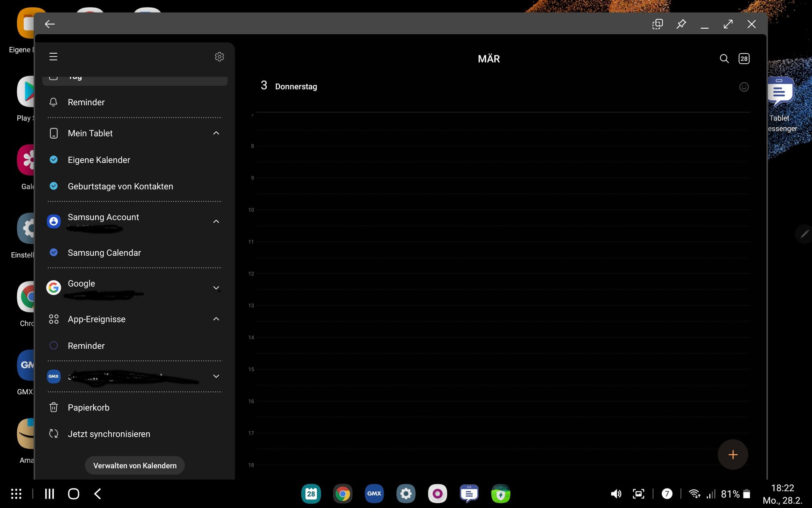Toggle Eigene Kalender checkbox
Viewport: 812px width, 508px height.
coord(54,160)
